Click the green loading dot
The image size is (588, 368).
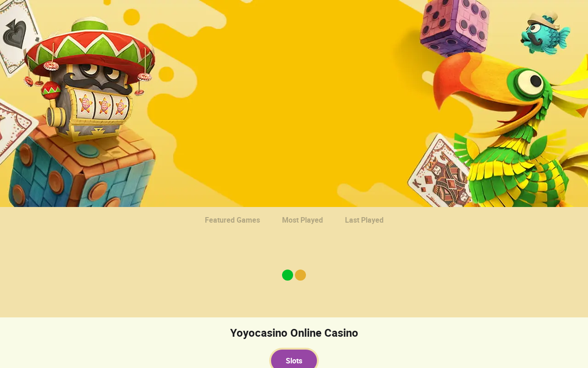pos(288,275)
